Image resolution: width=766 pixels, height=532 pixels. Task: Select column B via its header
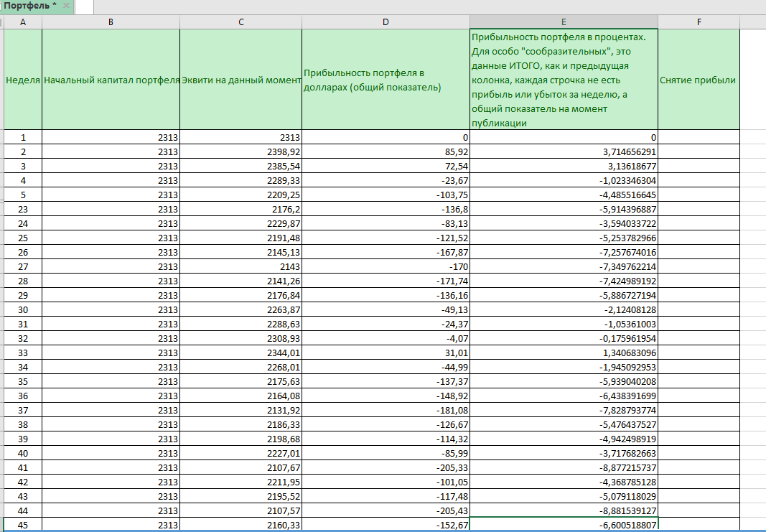(111, 22)
